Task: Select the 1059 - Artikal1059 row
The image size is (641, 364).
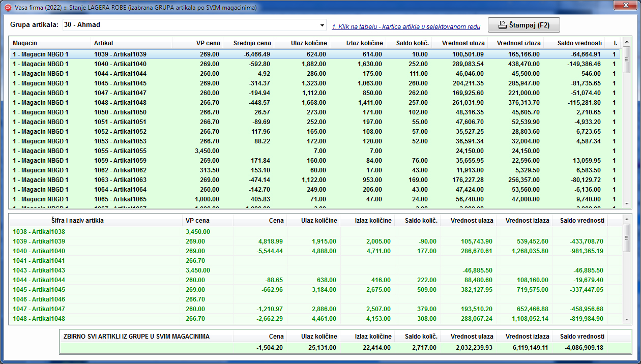Action: 316,161
